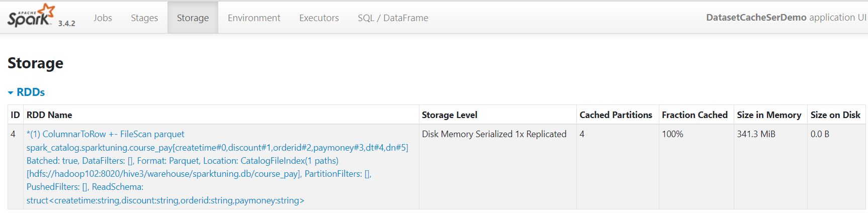Image resolution: width=868 pixels, height=220 pixels.
Task: Sort by Size on Disk column header
Action: [835, 115]
